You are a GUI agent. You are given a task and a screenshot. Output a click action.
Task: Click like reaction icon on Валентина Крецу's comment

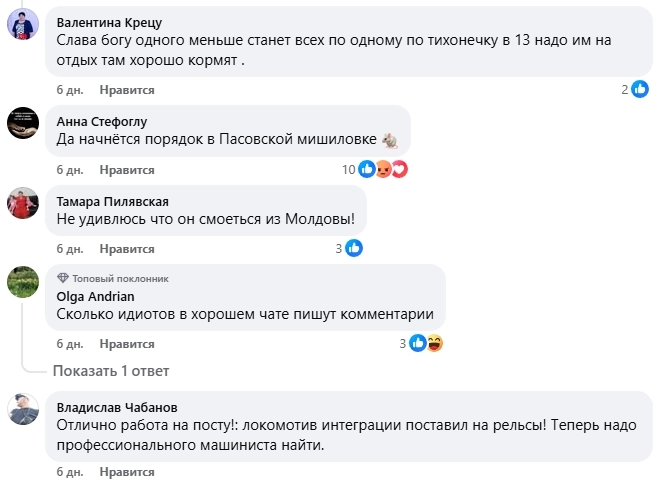pos(636,90)
